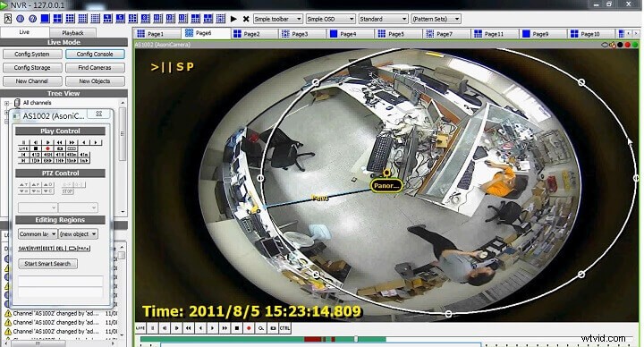The image size is (644, 347).
Task: Switch to the Playback tab
Action: tap(73, 32)
